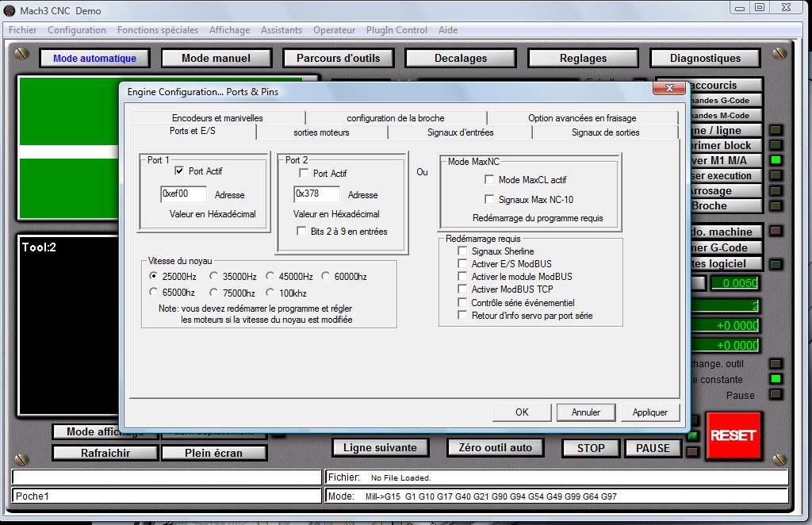Viewport: 812px width, 525px height.
Task: Open Encodeurs et manivelles tab
Action: tap(217, 118)
